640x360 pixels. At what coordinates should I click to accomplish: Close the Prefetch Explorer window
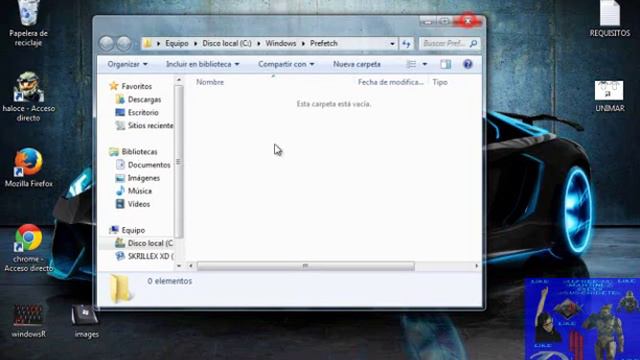click(468, 21)
